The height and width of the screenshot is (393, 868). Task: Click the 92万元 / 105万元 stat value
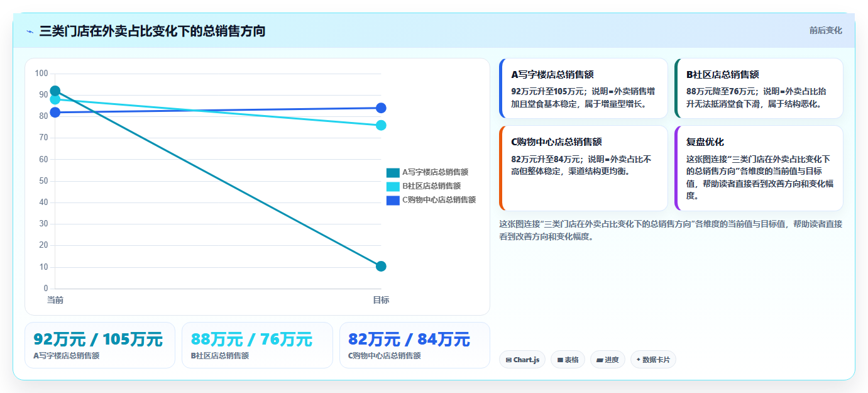click(x=98, y=340)
